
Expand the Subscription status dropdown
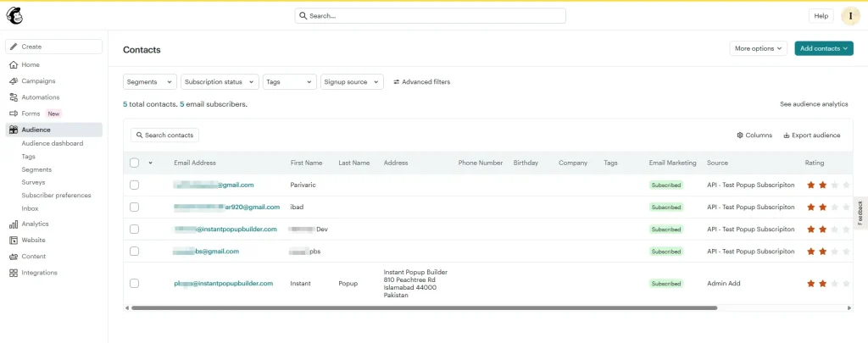[x=220, y=82]
